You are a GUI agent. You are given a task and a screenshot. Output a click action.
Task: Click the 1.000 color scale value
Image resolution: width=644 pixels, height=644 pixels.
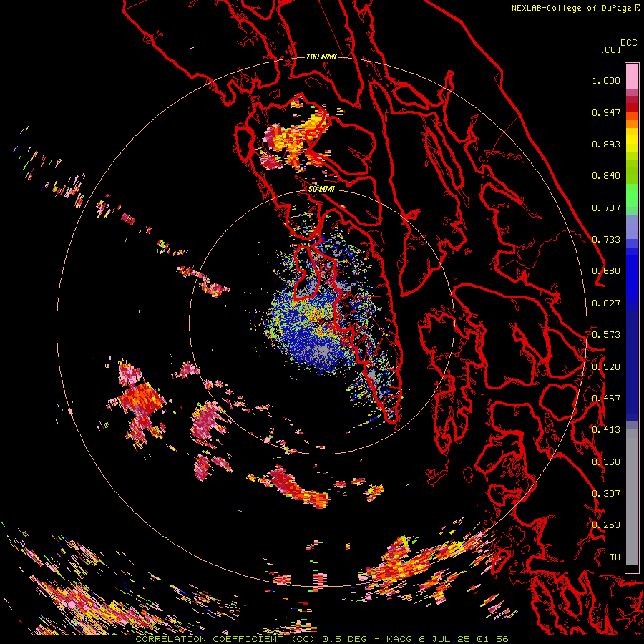pos(606,80)
